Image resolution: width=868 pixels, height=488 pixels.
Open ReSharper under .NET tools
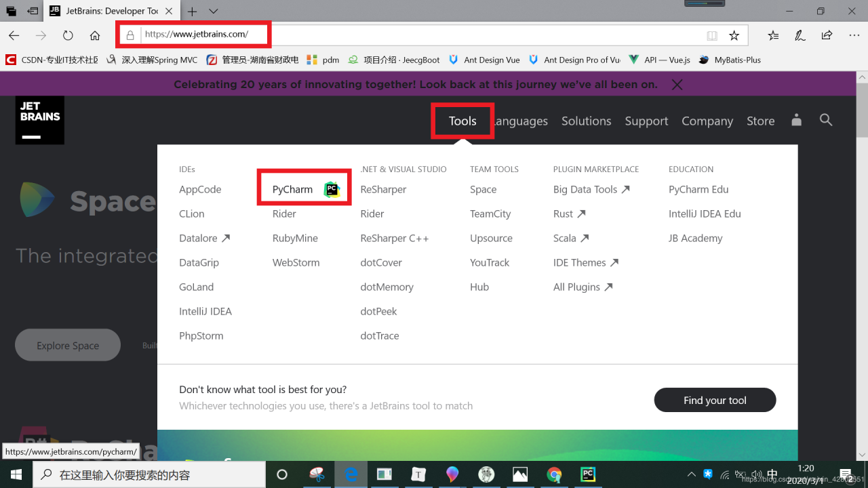pos(383,189)
